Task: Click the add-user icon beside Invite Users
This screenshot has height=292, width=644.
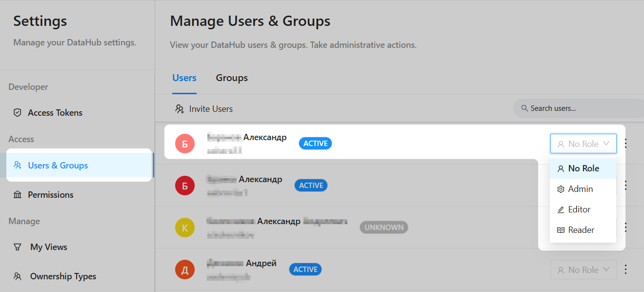Action: tap(180, 109)
